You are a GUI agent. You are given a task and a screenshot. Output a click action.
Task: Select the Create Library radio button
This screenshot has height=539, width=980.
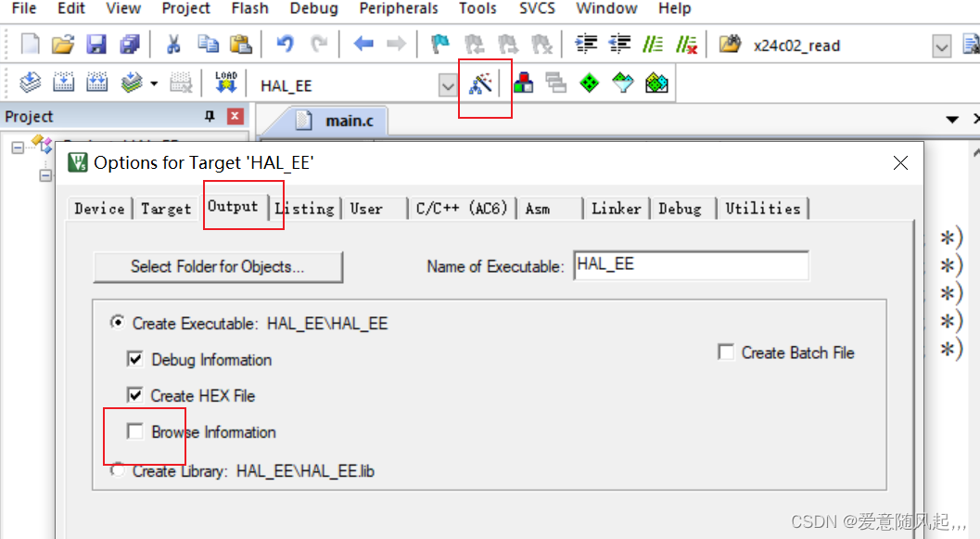pos(118,469)
